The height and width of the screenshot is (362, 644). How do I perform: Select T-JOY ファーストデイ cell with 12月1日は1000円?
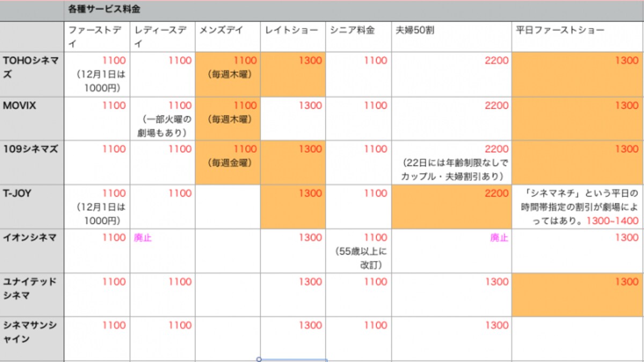[97, 207]
